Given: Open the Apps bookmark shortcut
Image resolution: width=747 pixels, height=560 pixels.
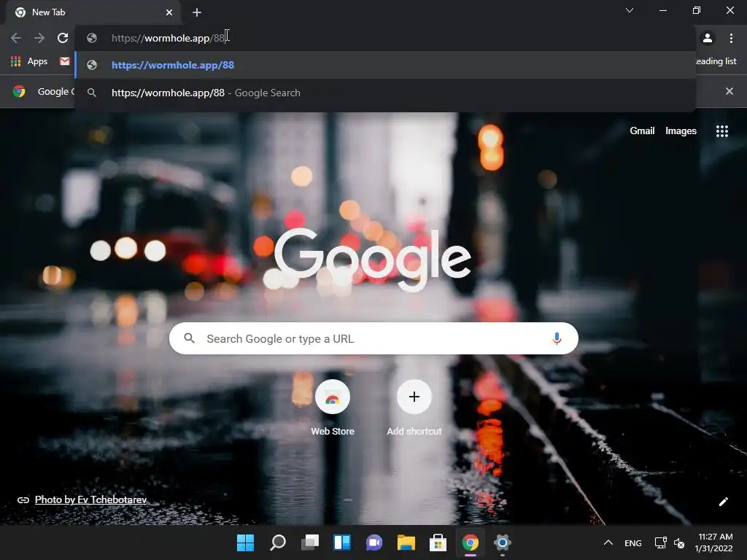Looking at the screenshot, I should click(29, 61).
